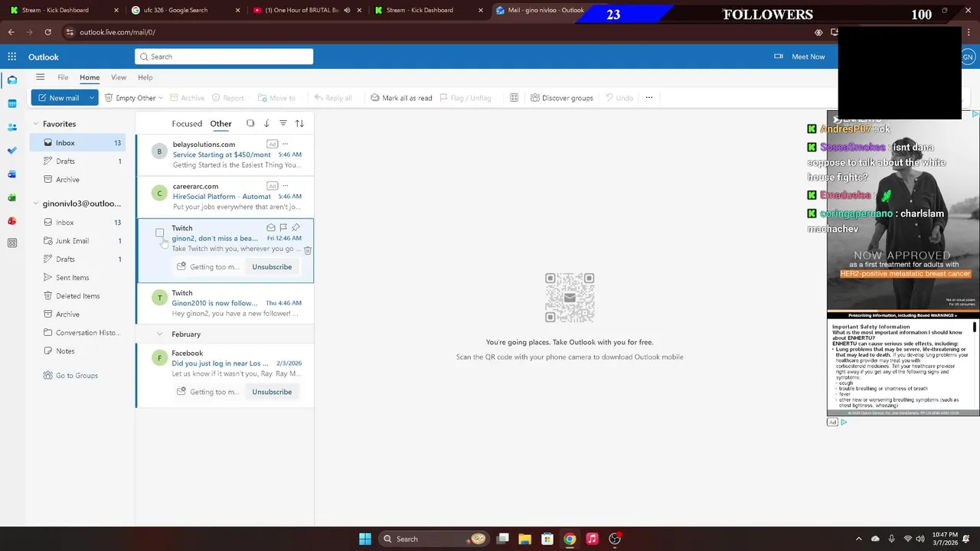The height and width of the screenshot is (551, 980).
Task: Open the Facebook login alert email
Action: (x=225, y=375)
